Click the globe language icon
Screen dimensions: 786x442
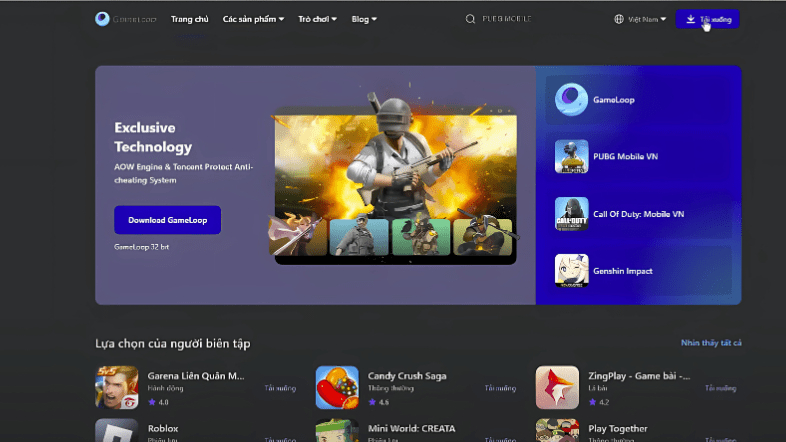point(619,19)
